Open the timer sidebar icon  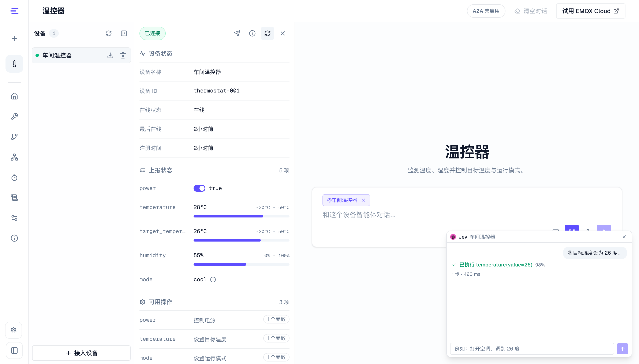[x=14, y=177]
